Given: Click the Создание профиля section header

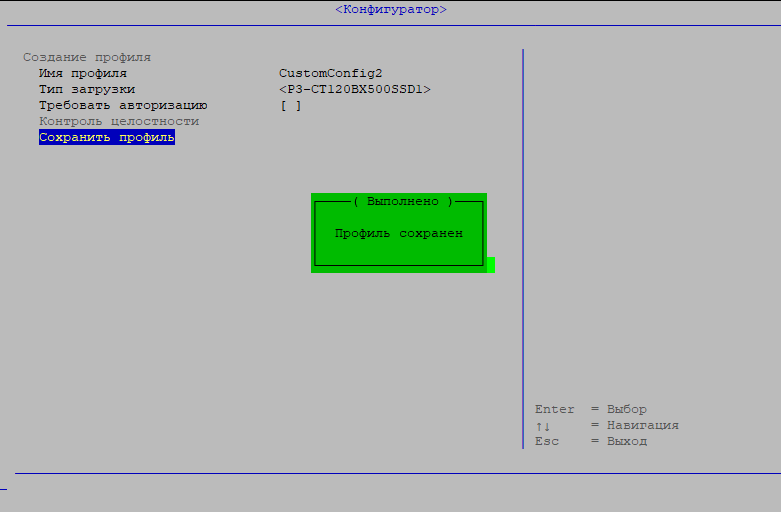Looking at the screenshot, I should click(x=87, y=57).
